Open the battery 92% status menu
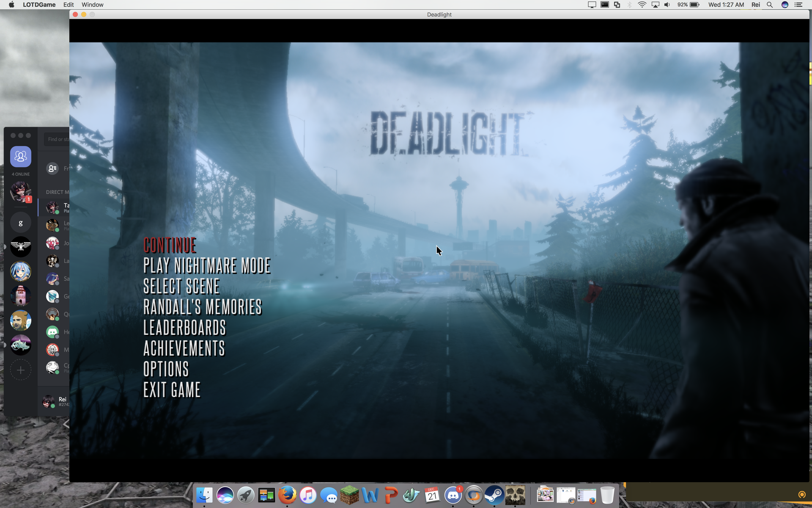This screenshot has width=812, height=508. pyautogui.click(x=688, y=5)
